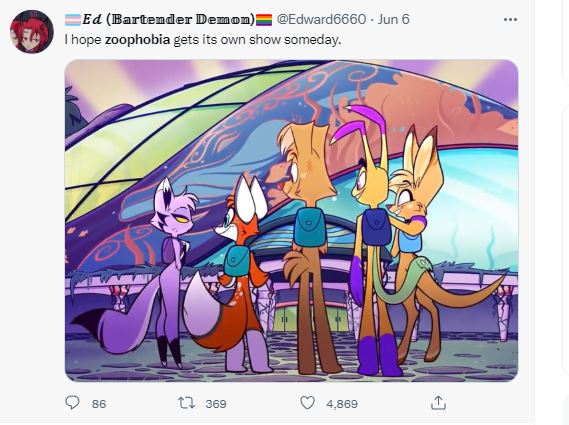Click the trans pride flag emoji
Screen dimensions: 569x425
click(73, 20)
